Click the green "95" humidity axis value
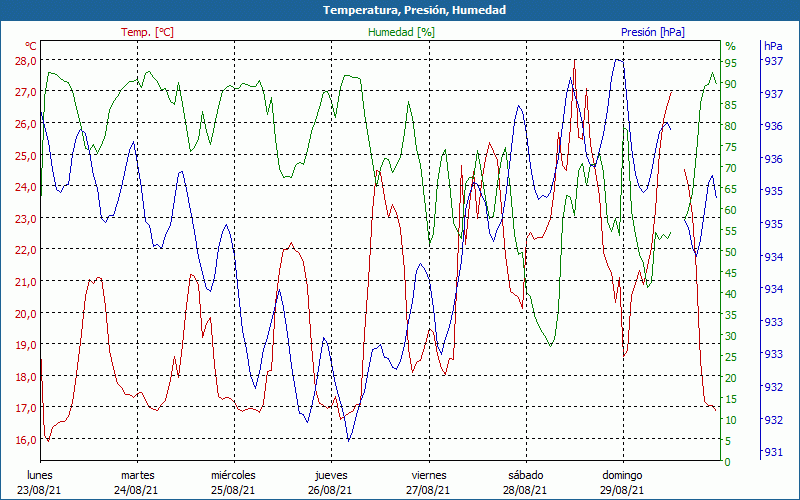The height and width of the screenshot is (500, 800). (x=731, y=63)
